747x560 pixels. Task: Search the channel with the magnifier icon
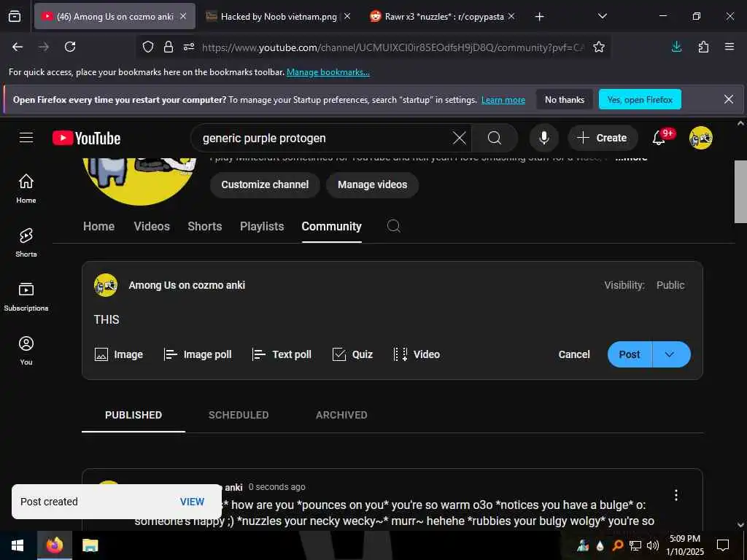tap(393, 226)
